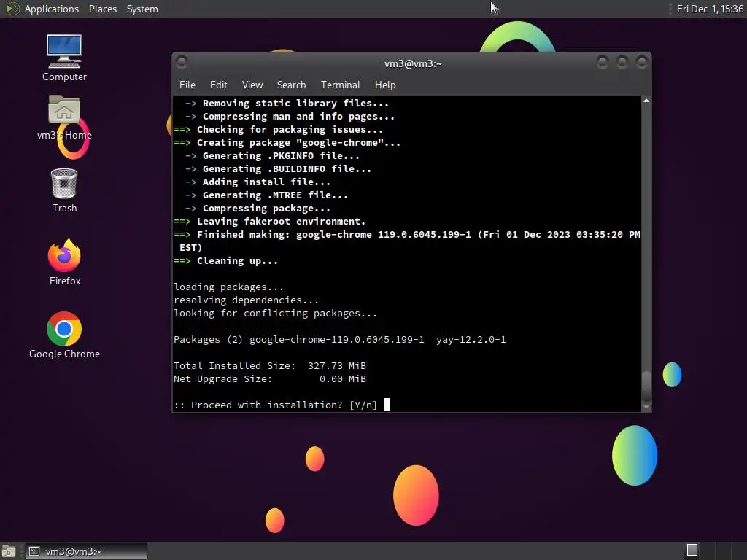Click the terminal scrollbar thumb
747x560 pixels.
point(646,386)
